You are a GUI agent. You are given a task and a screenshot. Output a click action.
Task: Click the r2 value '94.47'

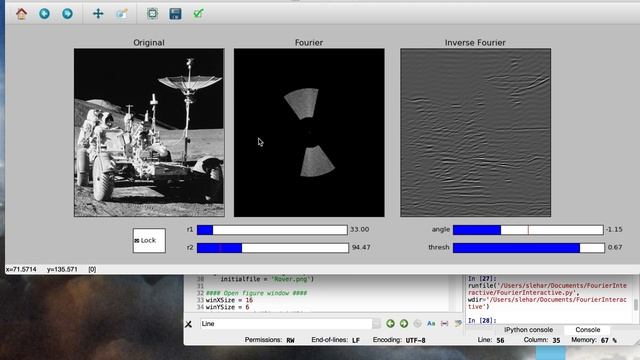pos(361,247)
